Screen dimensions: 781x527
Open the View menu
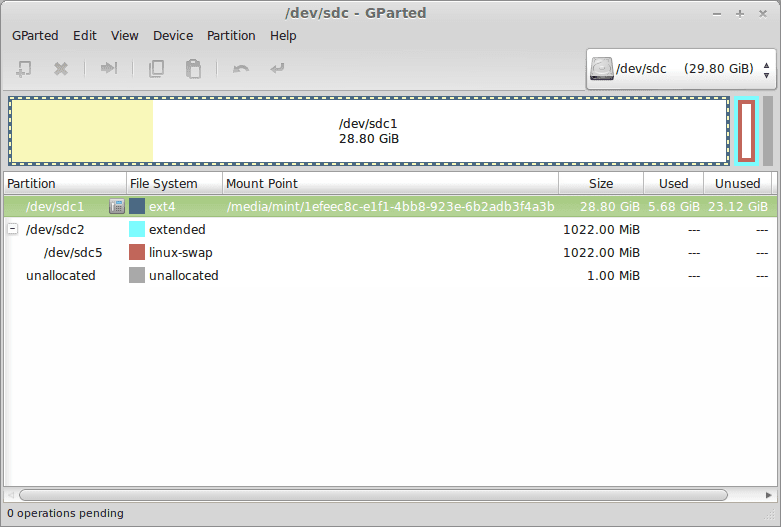coord(125,36)
